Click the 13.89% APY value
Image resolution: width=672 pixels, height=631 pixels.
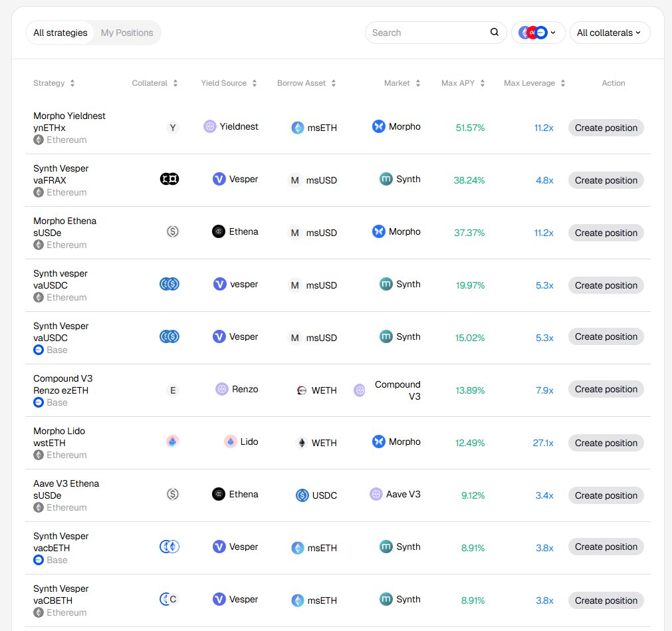[470, 390]
